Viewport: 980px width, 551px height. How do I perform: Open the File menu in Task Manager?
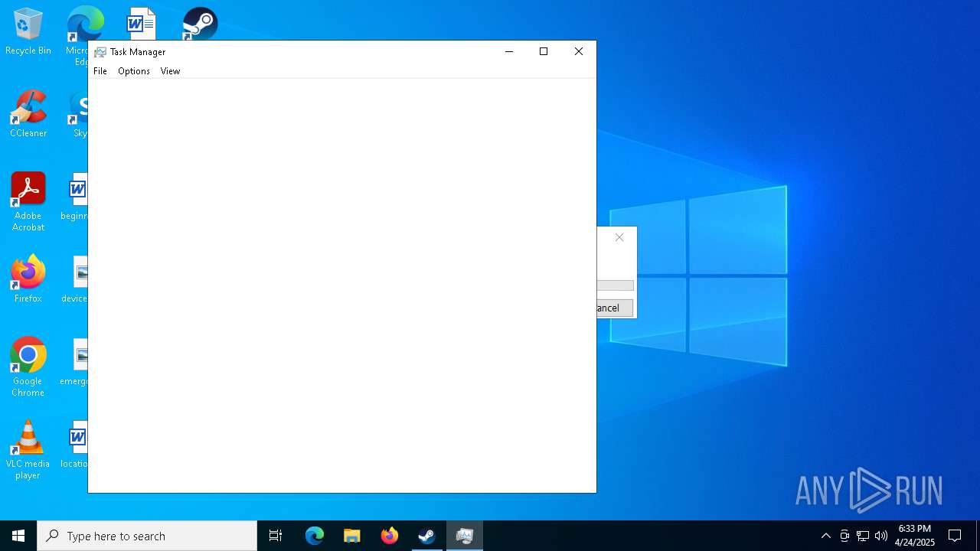point(100,71)
